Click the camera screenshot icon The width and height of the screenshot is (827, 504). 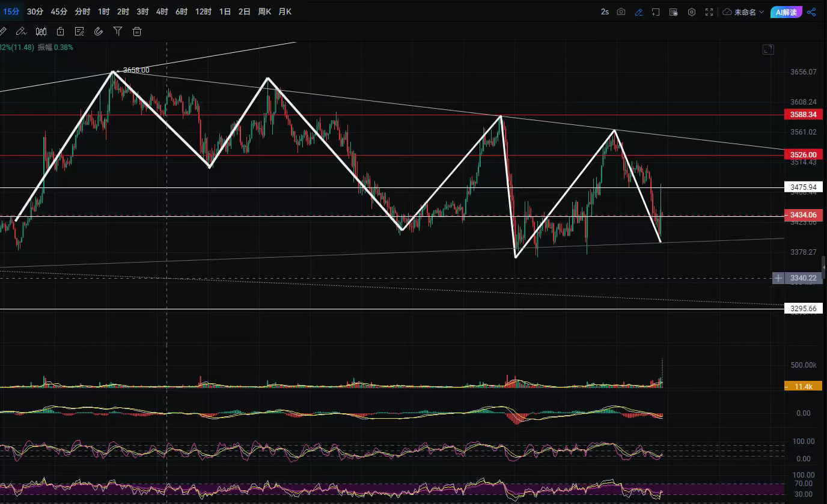pyautogui.click(x=621, y=12)
